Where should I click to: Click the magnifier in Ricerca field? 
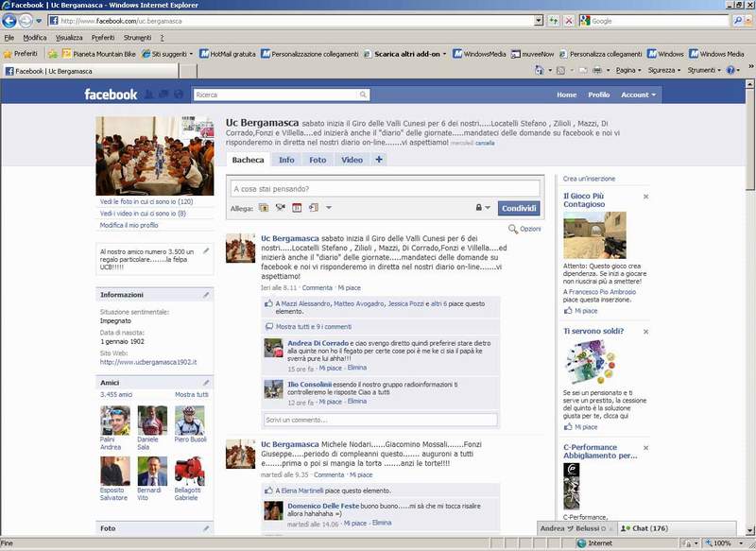pos(363,95)
